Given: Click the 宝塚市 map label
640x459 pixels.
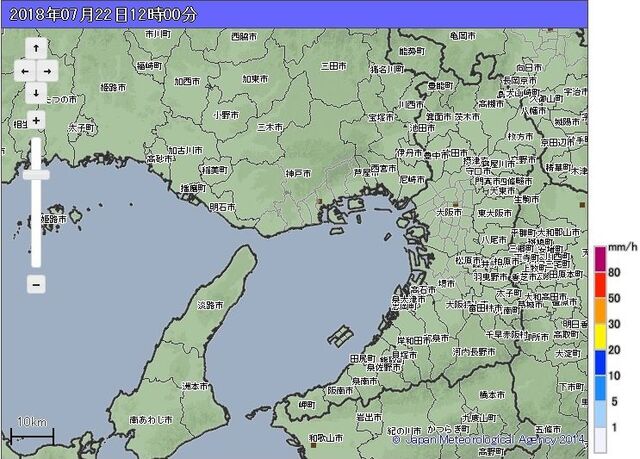Looking at the screenshot, I should pos(381,118).
